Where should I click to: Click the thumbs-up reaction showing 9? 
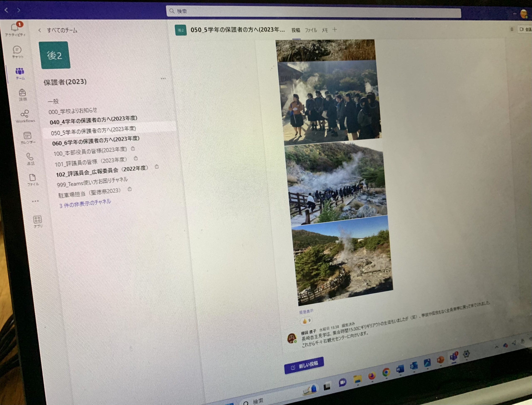307,321
